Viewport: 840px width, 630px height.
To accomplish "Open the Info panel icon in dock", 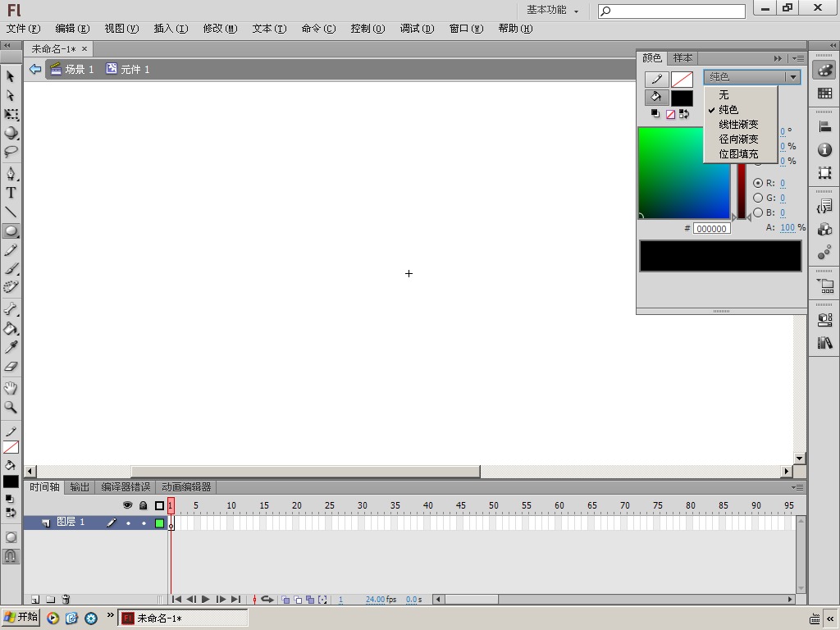I will [824, 149].
